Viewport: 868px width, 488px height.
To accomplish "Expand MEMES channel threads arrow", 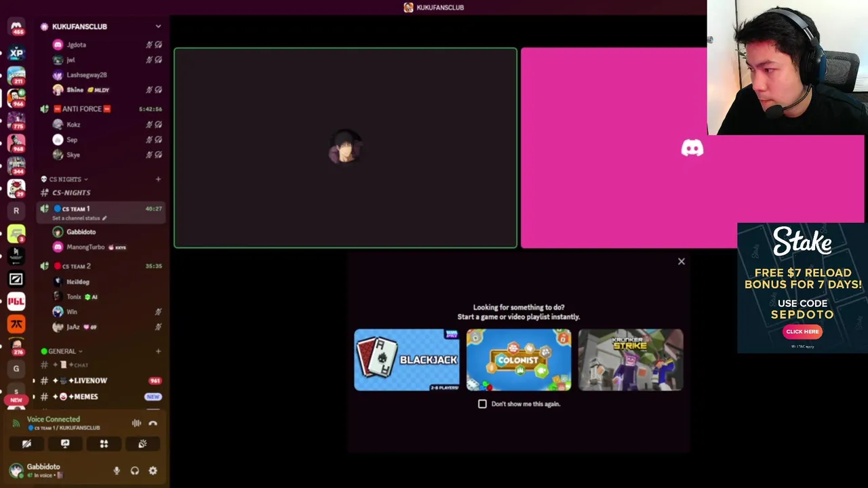I will pyautogui.click(x=34, y=396).
